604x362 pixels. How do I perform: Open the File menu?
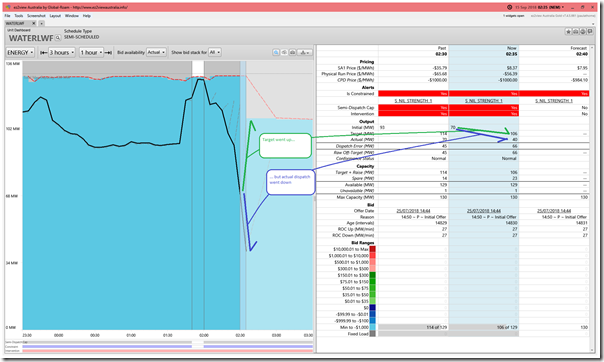tap(8, 16)
